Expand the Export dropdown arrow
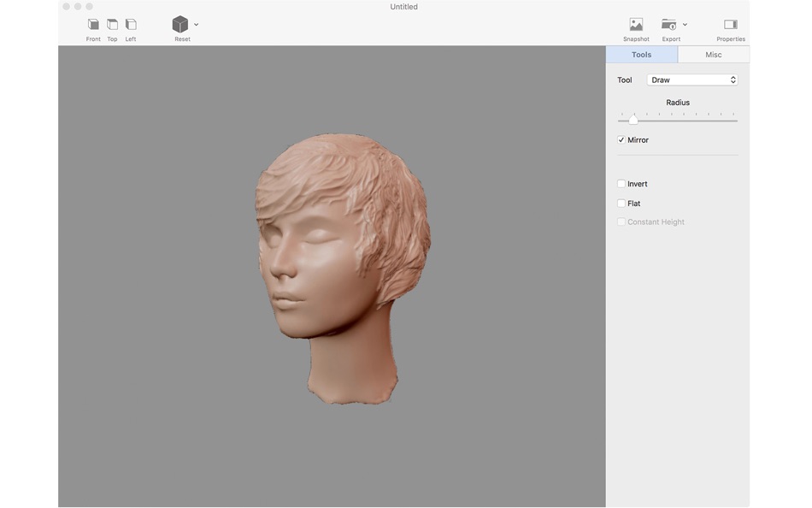This screenshot has width=812, height=508. click(x=685, y=25)
